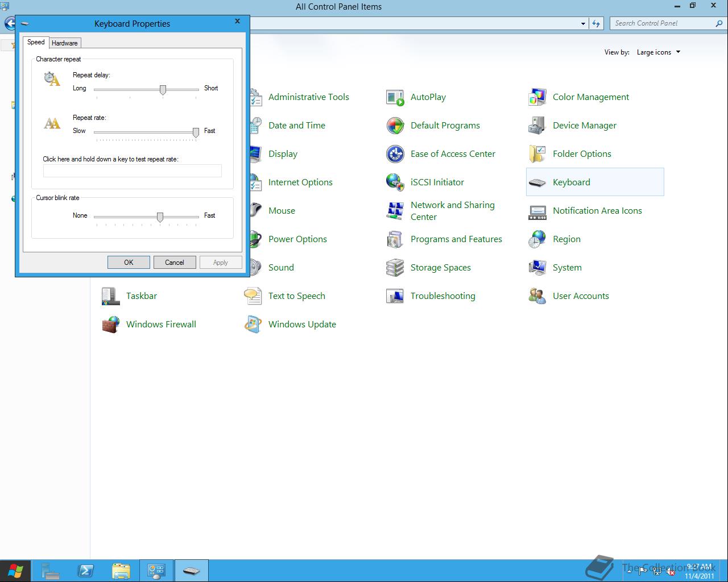
Task: Close the Keyboard Properties dialog
Action: point(237,21)
